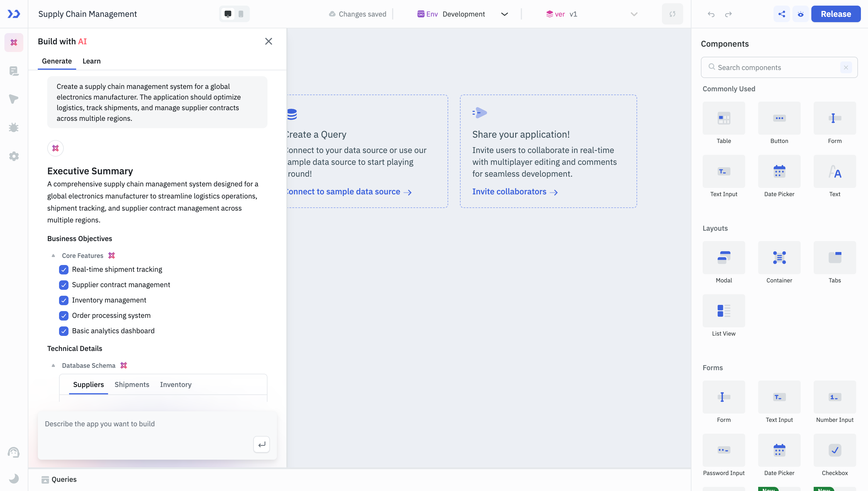The height and width of the screenshot is (491, 868).
Task: Collapse the Core Features section
Action: 53,256
